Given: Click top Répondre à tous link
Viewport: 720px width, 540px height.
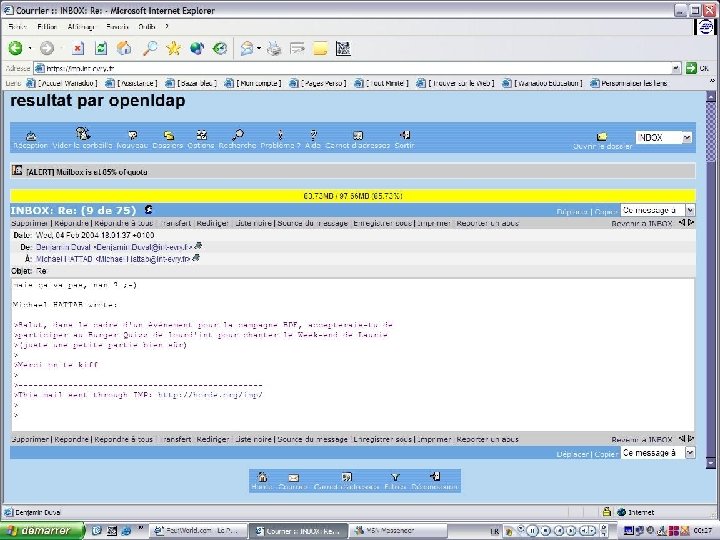Looking at the screenshot, I should pyautogui.click(x=124, y=223).
